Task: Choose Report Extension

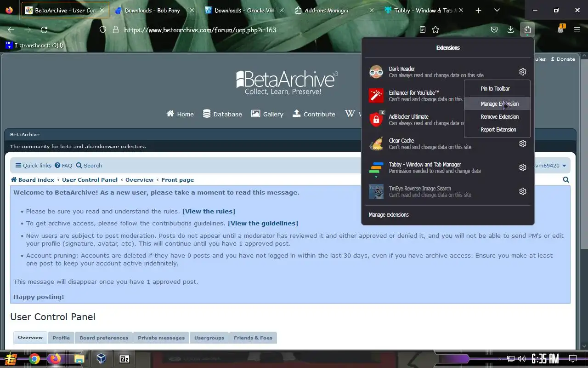Action: 498,130
